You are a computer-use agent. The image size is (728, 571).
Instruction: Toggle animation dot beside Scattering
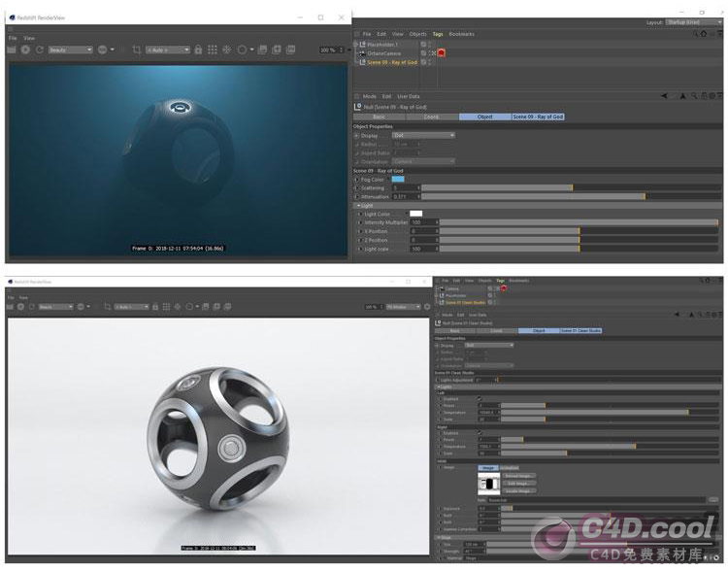pyautogui.click(x=357, y=188)
